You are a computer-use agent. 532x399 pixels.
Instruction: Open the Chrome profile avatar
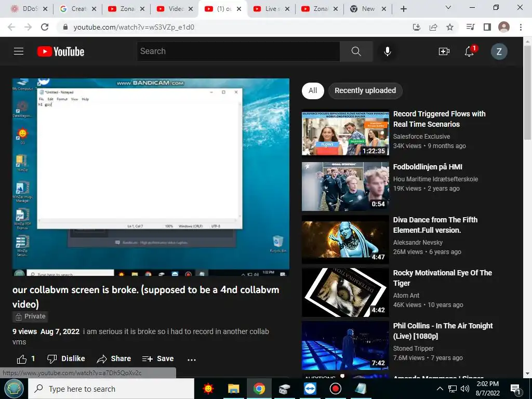click(504, 27)
